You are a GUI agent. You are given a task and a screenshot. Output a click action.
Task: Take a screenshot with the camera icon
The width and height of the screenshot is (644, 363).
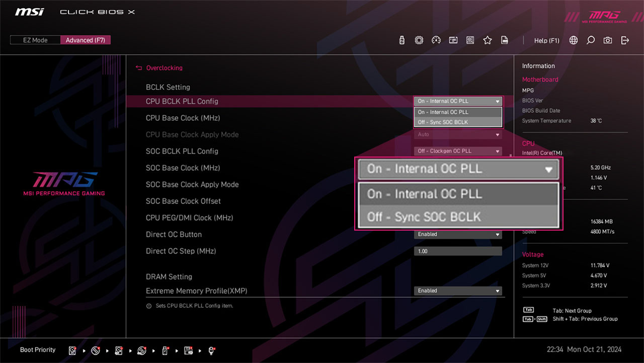[608, 40]
